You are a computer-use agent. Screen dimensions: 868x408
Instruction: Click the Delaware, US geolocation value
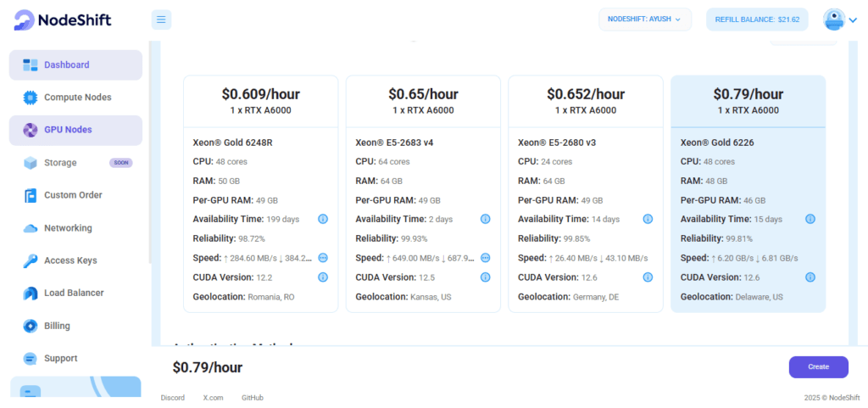coord(759,297)
